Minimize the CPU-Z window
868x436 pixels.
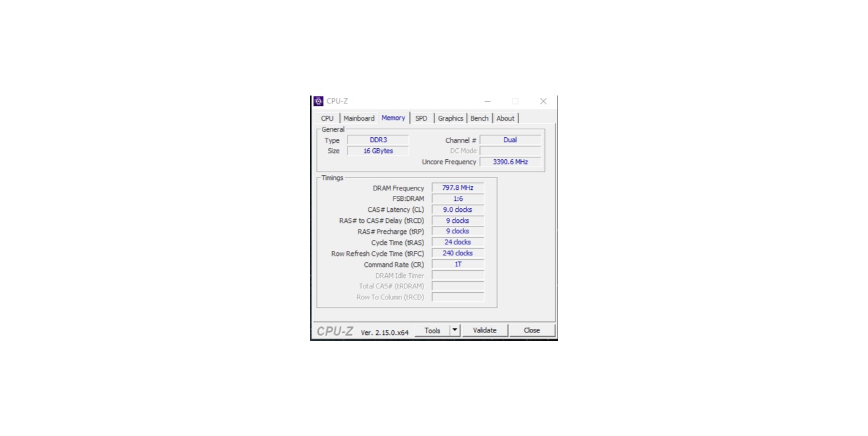[x=487, y=101]
